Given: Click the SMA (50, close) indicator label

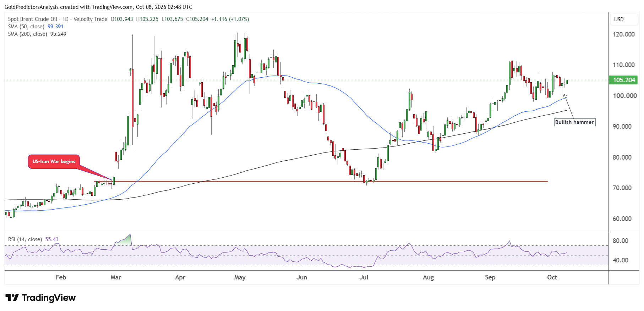Looking at the screenshot, I should 26,27.
